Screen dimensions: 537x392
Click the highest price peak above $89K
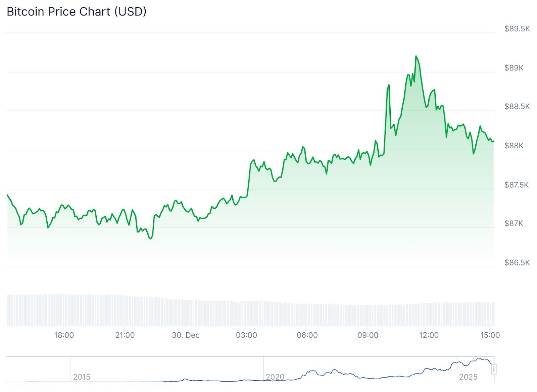click(416, 56)
